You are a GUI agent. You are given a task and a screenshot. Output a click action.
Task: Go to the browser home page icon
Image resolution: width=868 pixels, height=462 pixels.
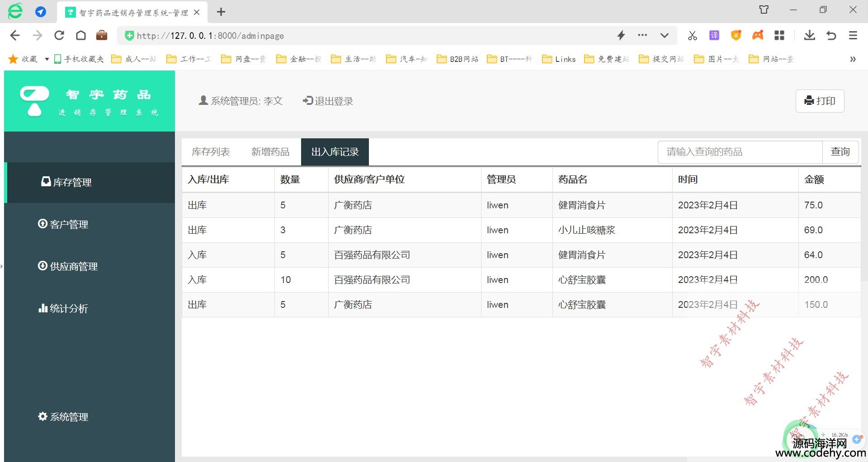[81, 35]
